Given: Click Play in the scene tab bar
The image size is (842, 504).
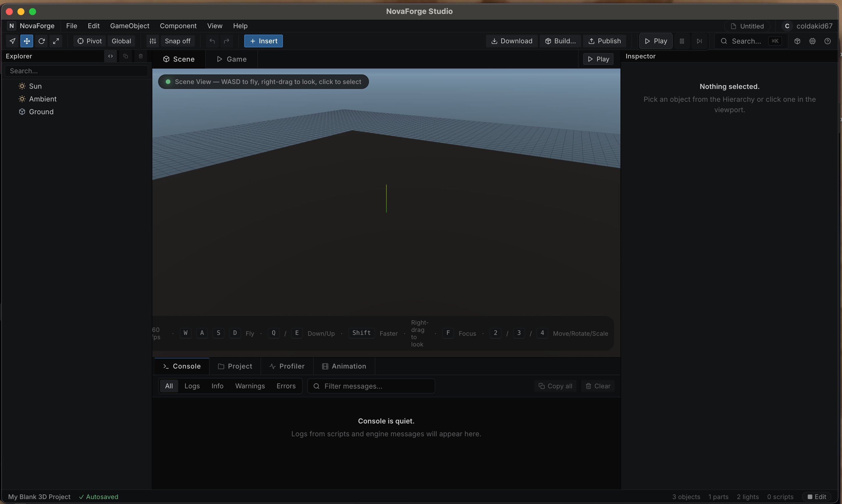Looking at the screenshot, I should tap(598, 59).
